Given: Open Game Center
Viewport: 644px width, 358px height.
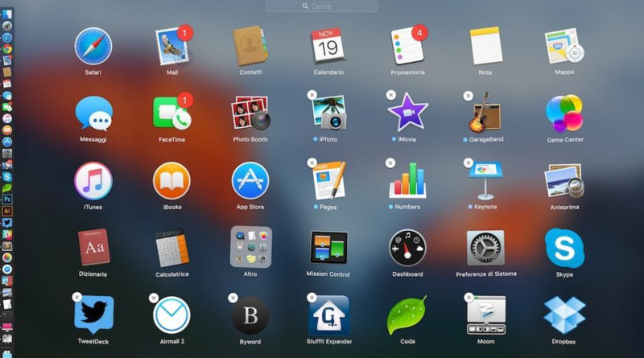Looking at the screenshot, I should pyautogui.click(x=564, y=113).
